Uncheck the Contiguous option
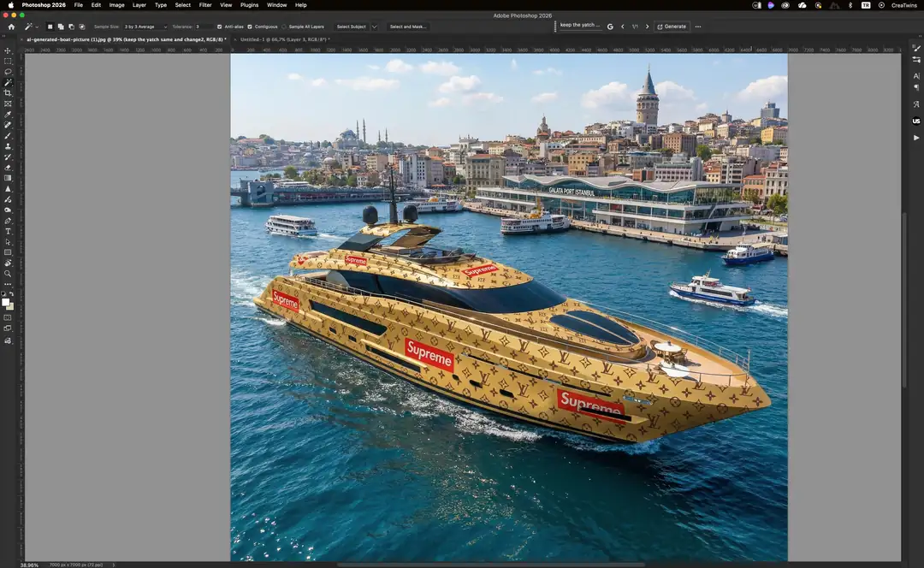 [250, 27]
